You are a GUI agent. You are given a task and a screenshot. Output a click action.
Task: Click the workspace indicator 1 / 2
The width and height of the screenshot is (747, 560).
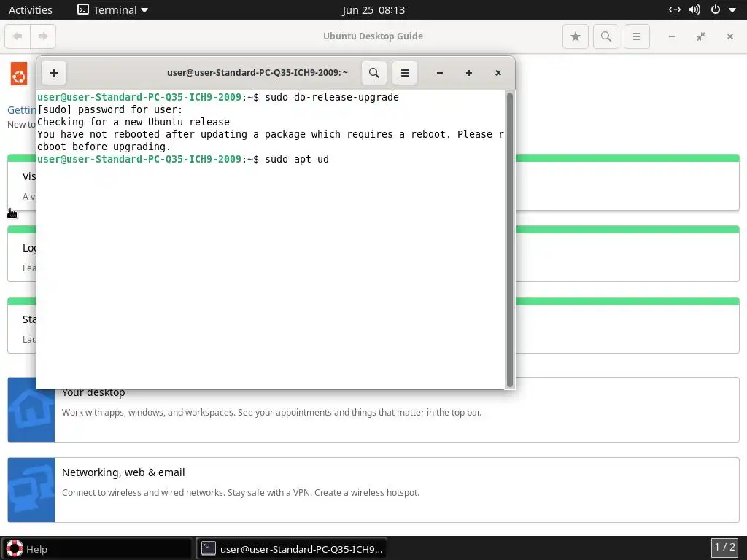(724, 547)
